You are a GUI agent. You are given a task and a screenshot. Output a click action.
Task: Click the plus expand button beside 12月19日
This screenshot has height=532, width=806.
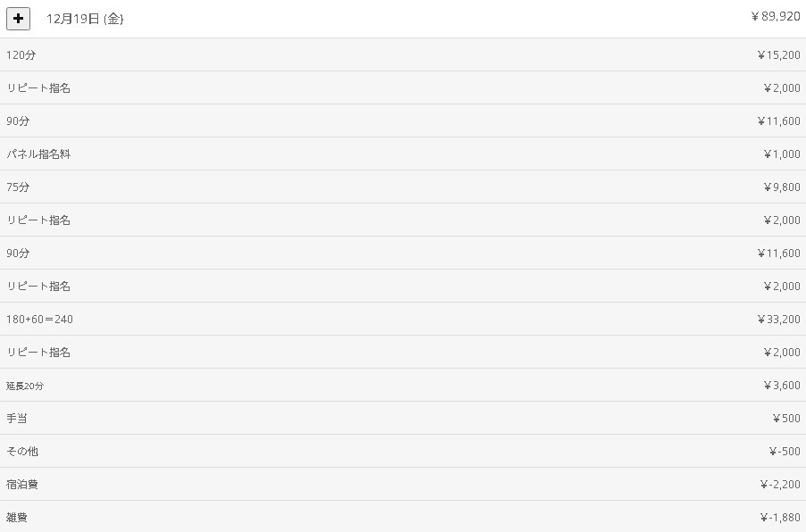tap(18, 18)
